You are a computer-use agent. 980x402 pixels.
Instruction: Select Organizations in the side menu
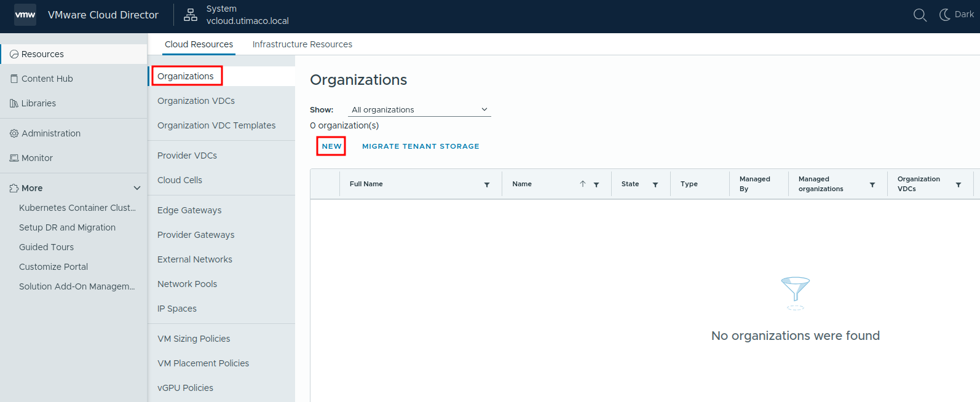point(186,76)
